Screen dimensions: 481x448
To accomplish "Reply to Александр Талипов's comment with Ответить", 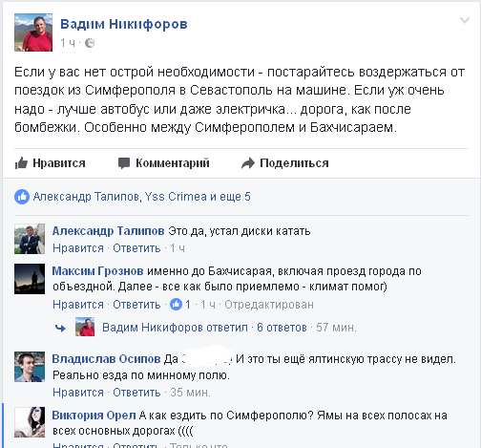I will [136, 248].
